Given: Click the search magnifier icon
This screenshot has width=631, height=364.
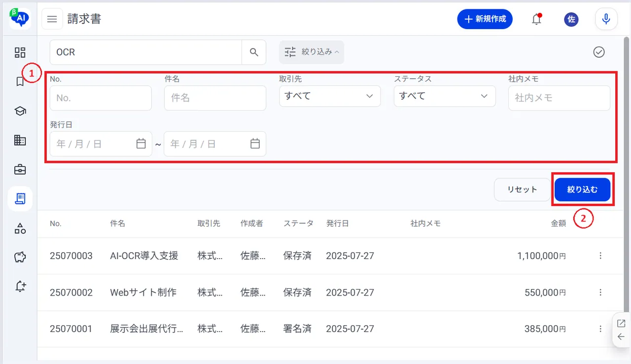Looking at the screenshot, I should [254, 52].
